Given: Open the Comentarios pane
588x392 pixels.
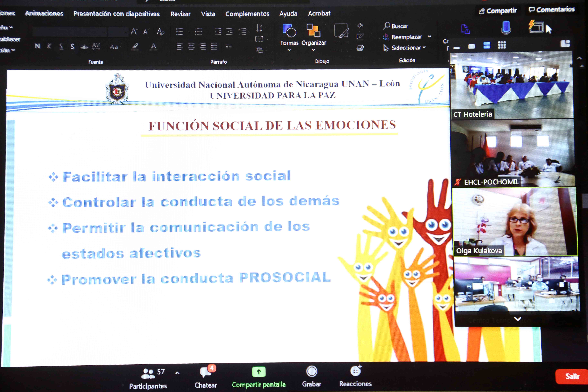Looking at the screenshot, I should [x=552, y=10].
